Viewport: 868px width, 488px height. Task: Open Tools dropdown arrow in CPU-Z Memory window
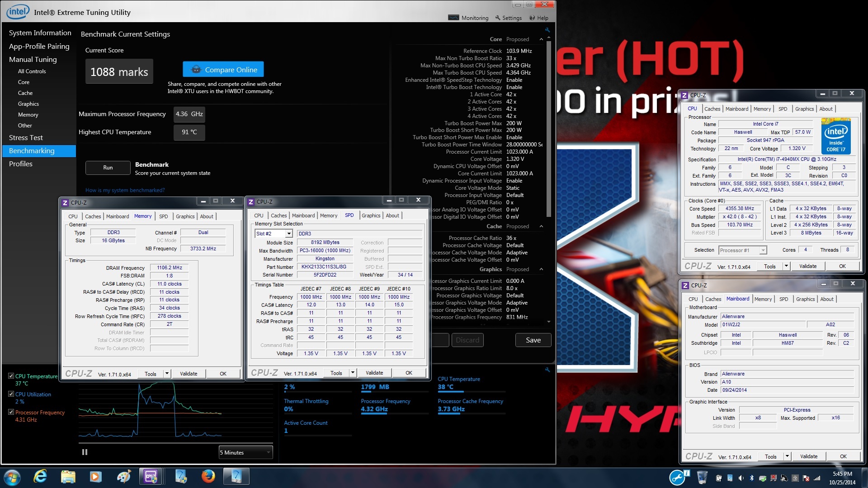point(167,374)
